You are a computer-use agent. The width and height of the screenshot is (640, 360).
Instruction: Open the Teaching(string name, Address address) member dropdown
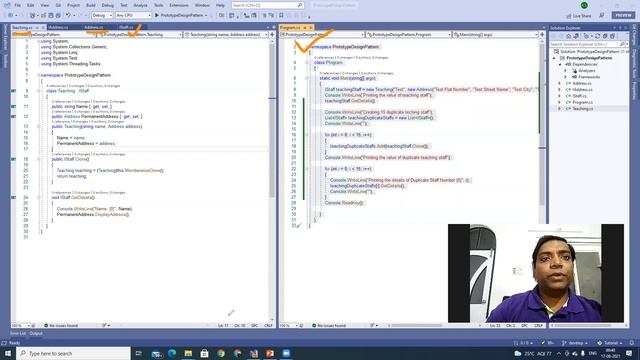226,35
